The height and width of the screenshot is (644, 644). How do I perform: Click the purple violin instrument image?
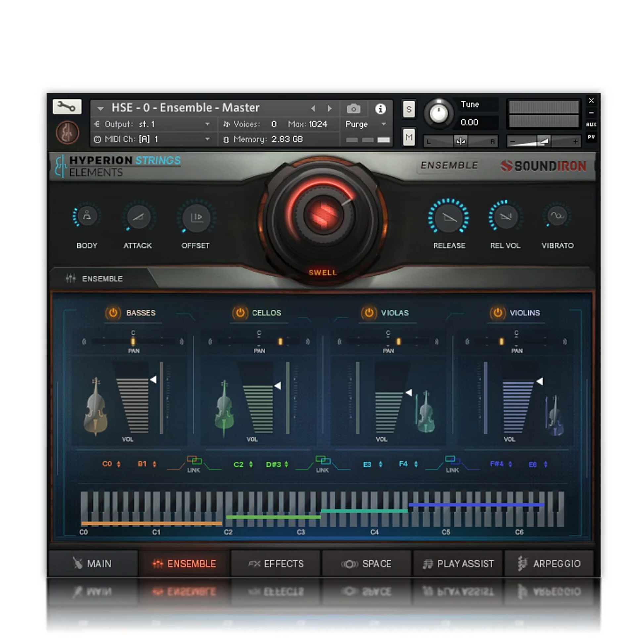pyautogui.click(x=554, y=416)
